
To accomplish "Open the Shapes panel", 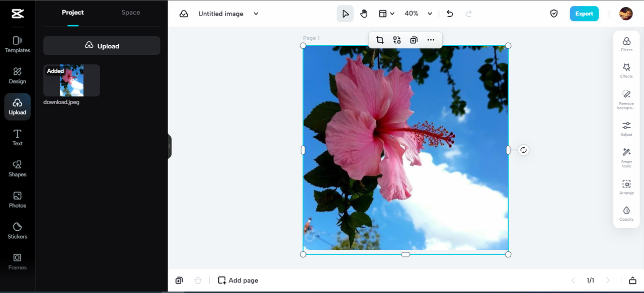I will 18,168.
